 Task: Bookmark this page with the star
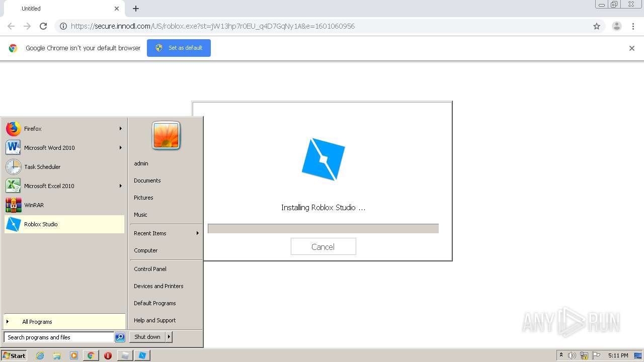point(597,26)
